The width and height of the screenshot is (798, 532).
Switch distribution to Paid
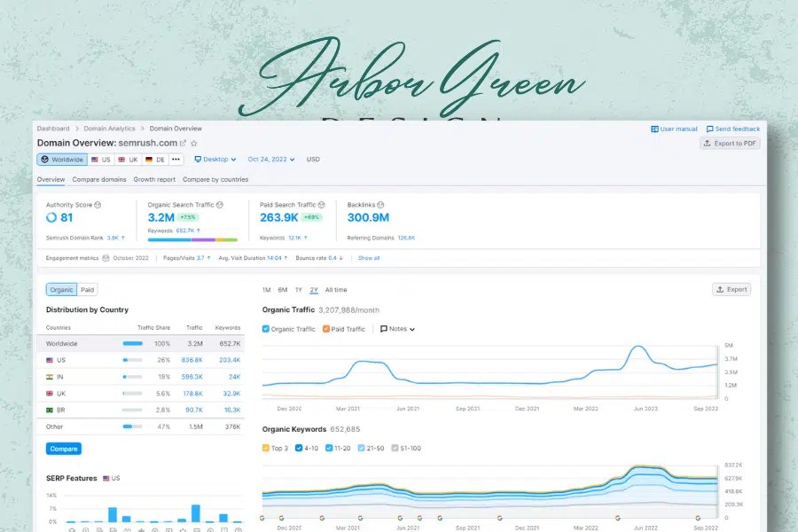88,290
